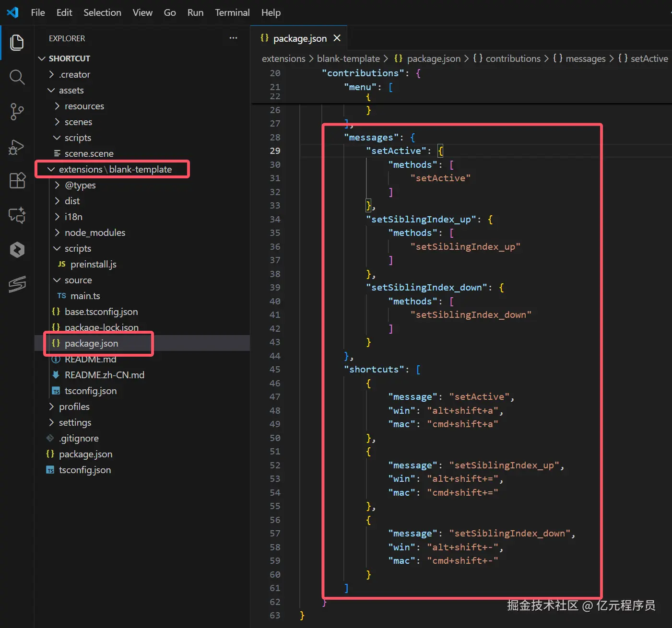
Task: Click the messages breadcrumb
Action: (579, 58)
